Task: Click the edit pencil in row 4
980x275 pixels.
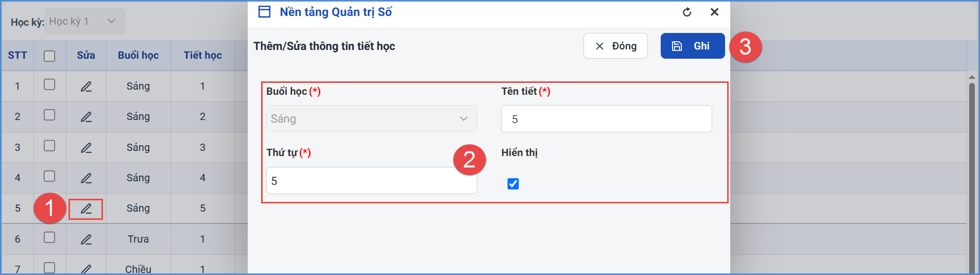Action: tap(86, 178)
